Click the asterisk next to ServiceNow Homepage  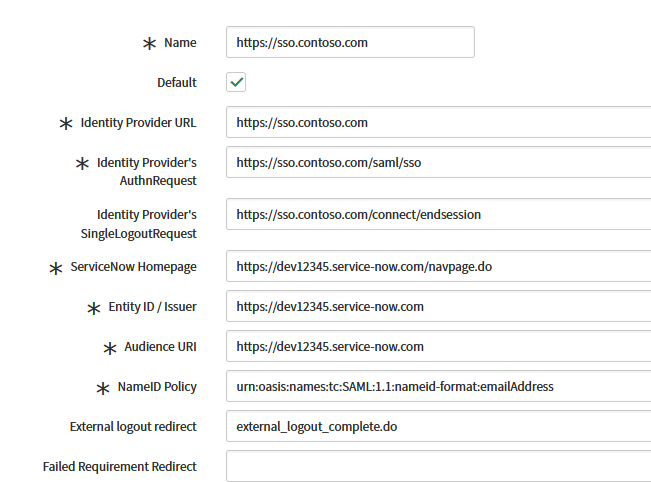56,268
